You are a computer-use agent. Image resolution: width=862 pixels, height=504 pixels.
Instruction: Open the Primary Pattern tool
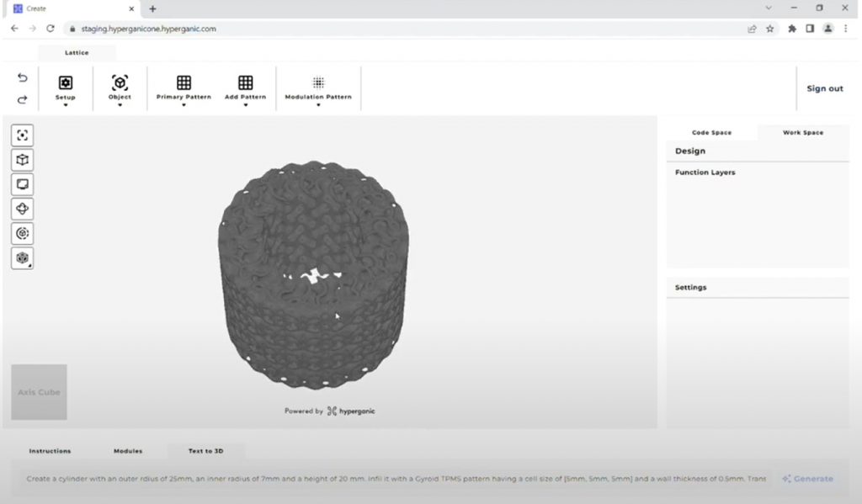coord(184,82)
